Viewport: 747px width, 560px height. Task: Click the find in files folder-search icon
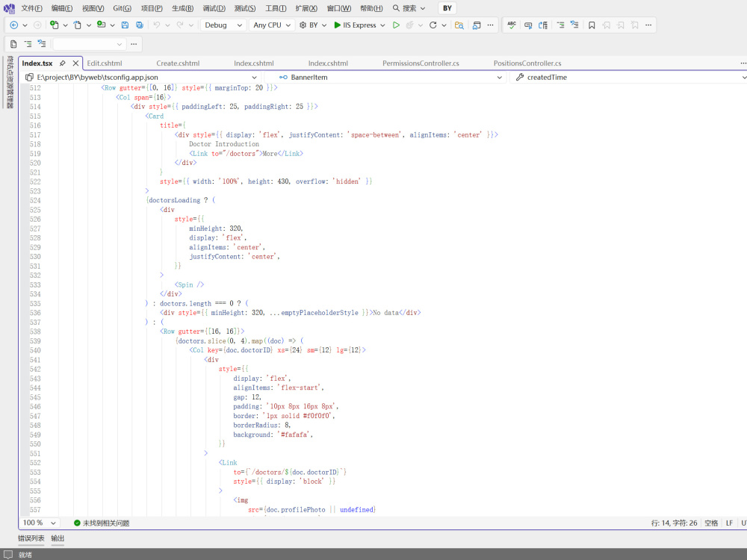tap(459, 25)
